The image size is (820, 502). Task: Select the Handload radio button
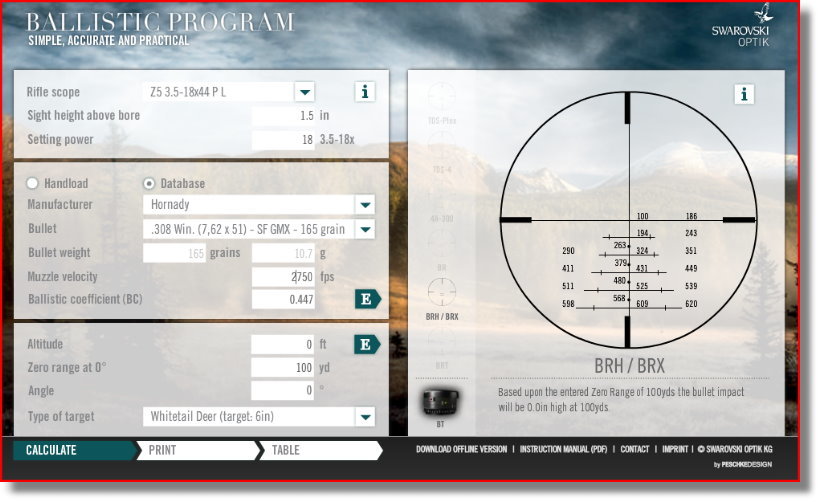(x=32, y=184)
